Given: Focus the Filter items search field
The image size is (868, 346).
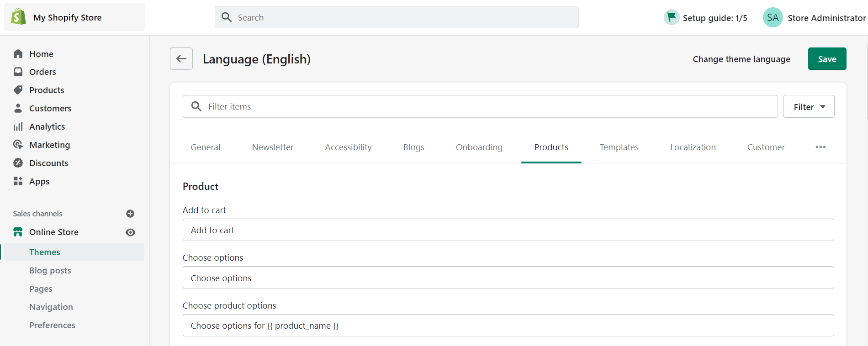Looking at the screenshot, I should point(480,106).
